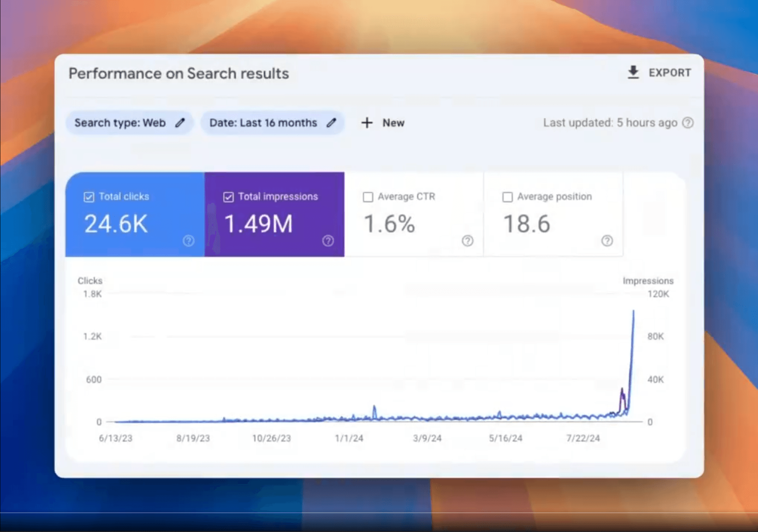The height and width of the screenshot is (532, 758).
Task: Click the 1.8K clicks axis label
Action: (92, 294)
